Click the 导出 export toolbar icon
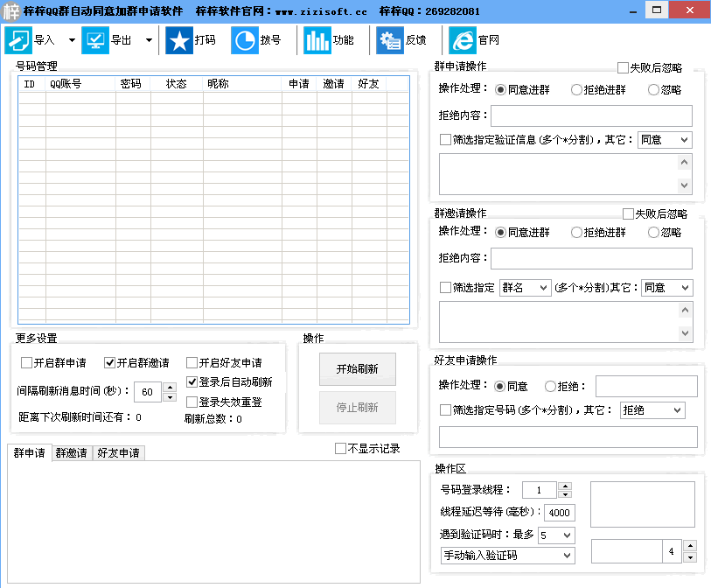Image resolution: width=711 pixels, height=588 pixels. point(95,40)
